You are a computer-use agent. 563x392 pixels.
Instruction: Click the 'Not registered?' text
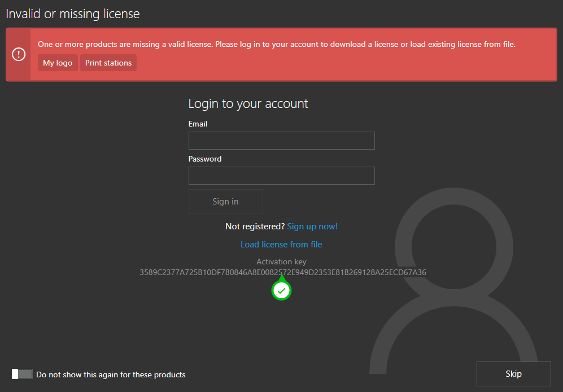(x=255, y=227)
